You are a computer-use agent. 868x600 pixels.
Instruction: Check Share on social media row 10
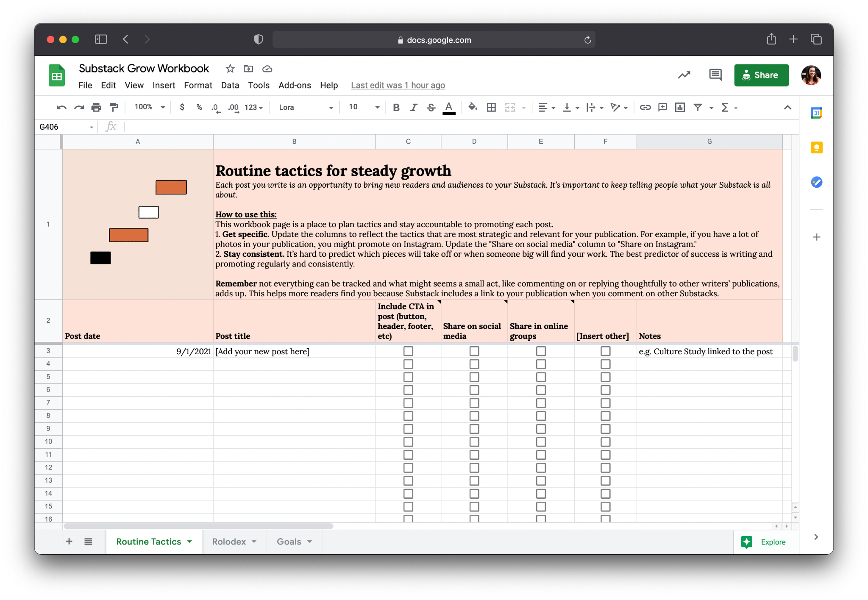click(474, 442)
